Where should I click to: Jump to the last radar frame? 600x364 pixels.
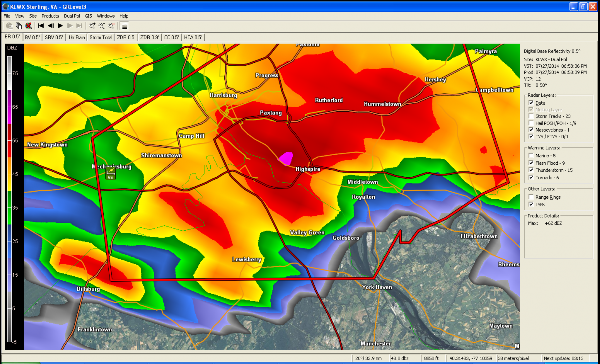79,25
